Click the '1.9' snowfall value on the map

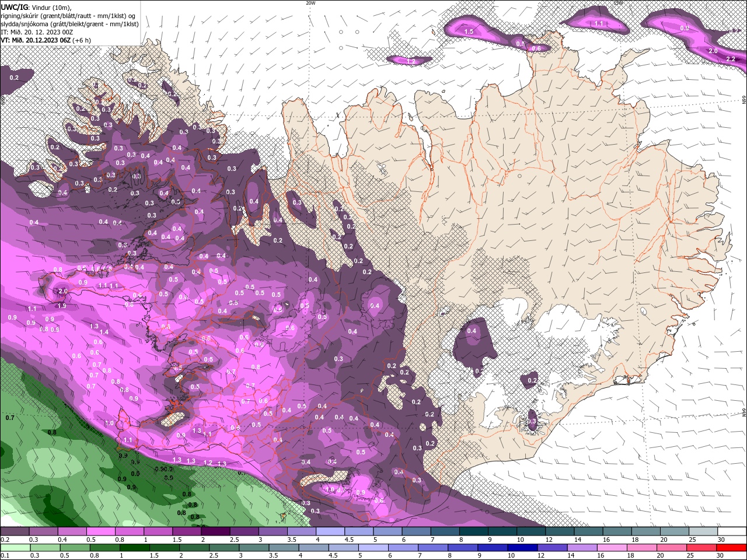62,306
